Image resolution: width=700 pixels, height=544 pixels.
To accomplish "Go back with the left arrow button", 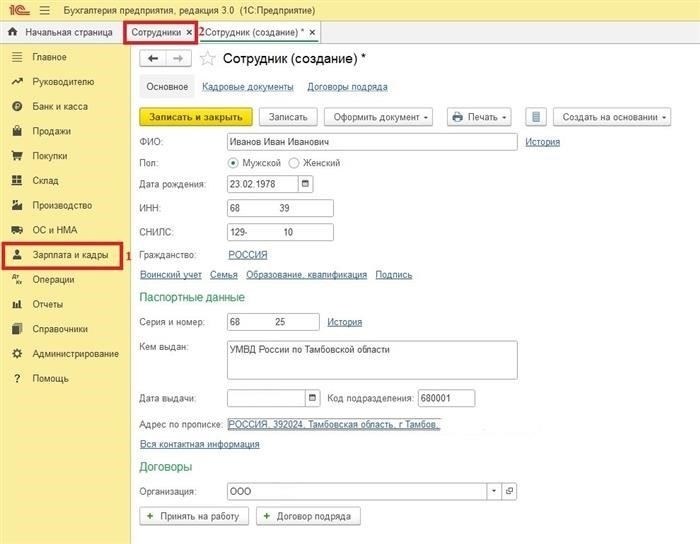I will (x=153, y=58).
